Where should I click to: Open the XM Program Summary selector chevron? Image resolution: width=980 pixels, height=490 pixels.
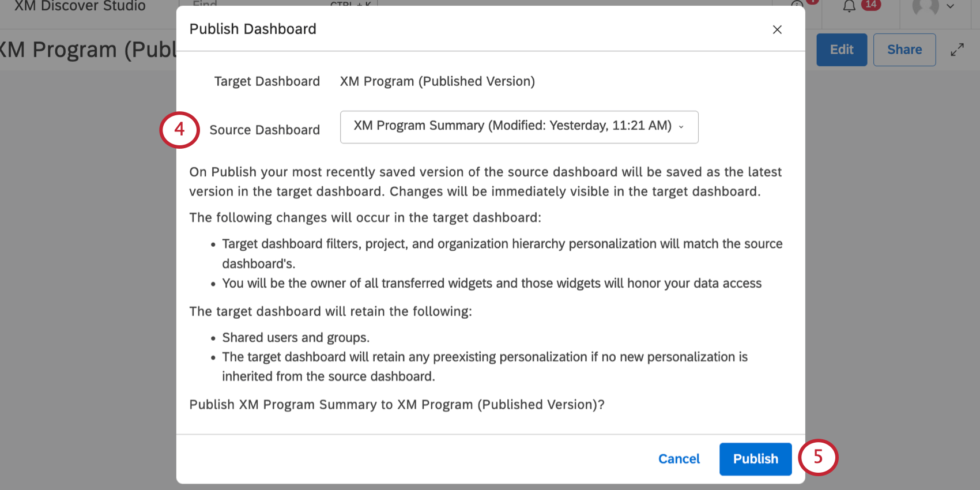point(683,127)
